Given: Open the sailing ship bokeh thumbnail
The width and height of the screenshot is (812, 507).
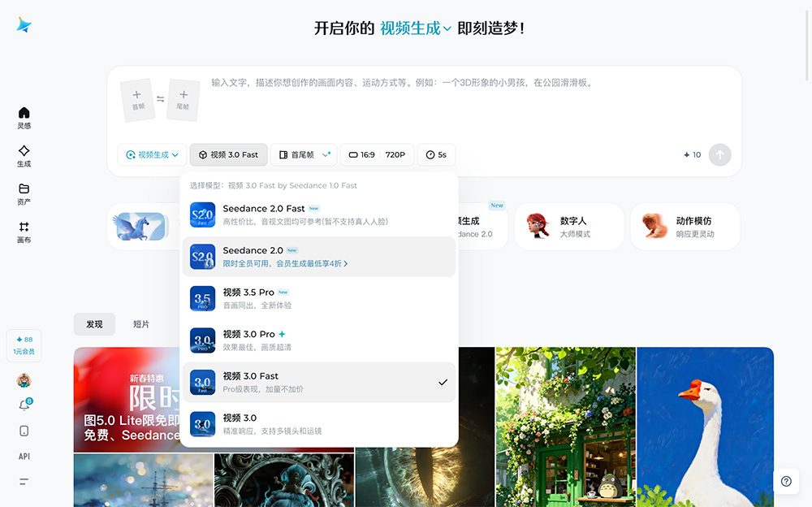Looking at the screenshot, I should tap(144, 480).
